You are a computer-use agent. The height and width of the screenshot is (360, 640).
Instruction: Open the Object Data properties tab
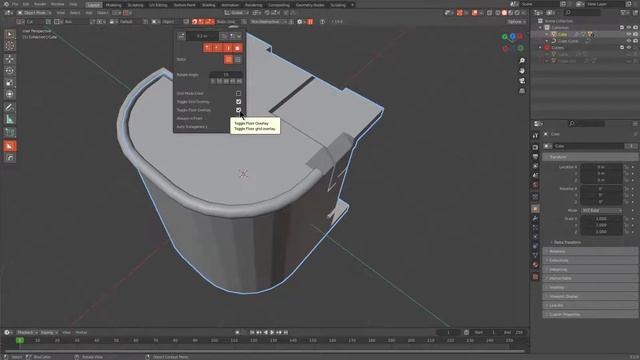tap(535, 256)
